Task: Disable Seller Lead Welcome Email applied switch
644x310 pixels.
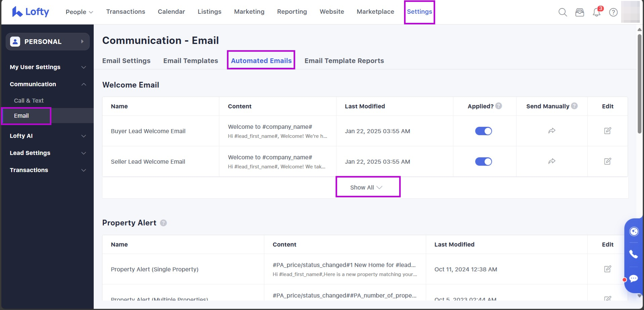Action: [x=483, y=162]
